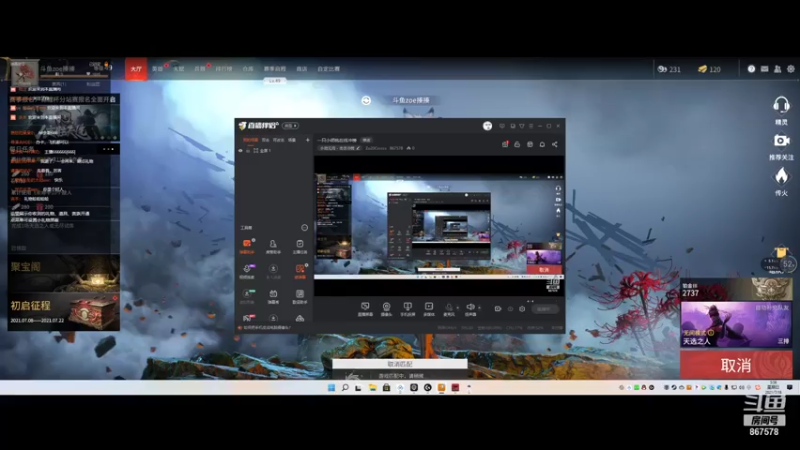
Task: Open the 天赋 tab next to 大厅
Action: (x=178, y=69)
